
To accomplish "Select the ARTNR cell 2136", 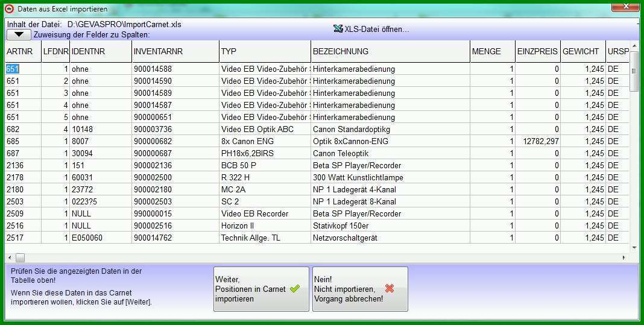I will coord(23,165).
